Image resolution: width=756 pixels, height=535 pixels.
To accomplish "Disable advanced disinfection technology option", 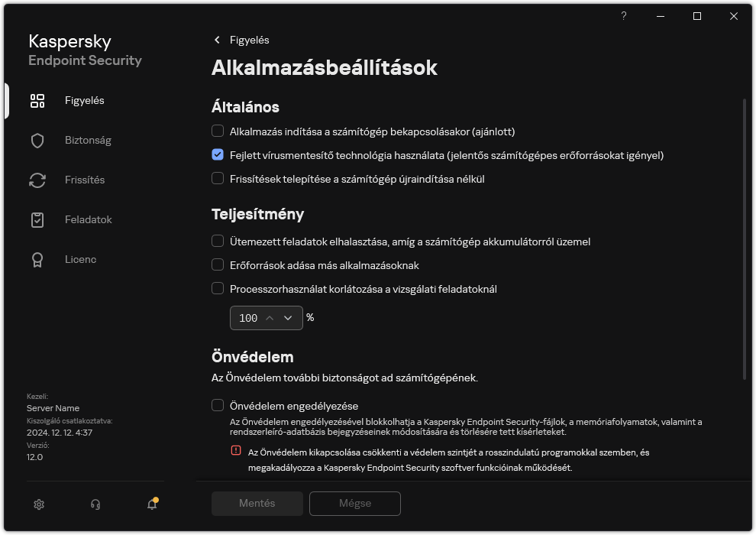I will pyautogui.click(x=217, y=155).
